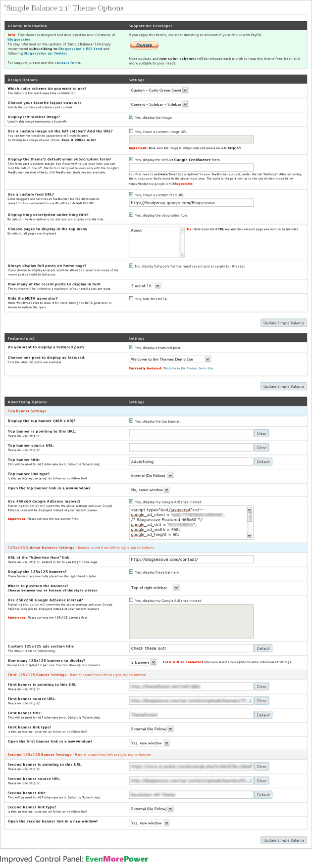Click the PayPal Donate button

pyautogui.click(x=144, y=45)
